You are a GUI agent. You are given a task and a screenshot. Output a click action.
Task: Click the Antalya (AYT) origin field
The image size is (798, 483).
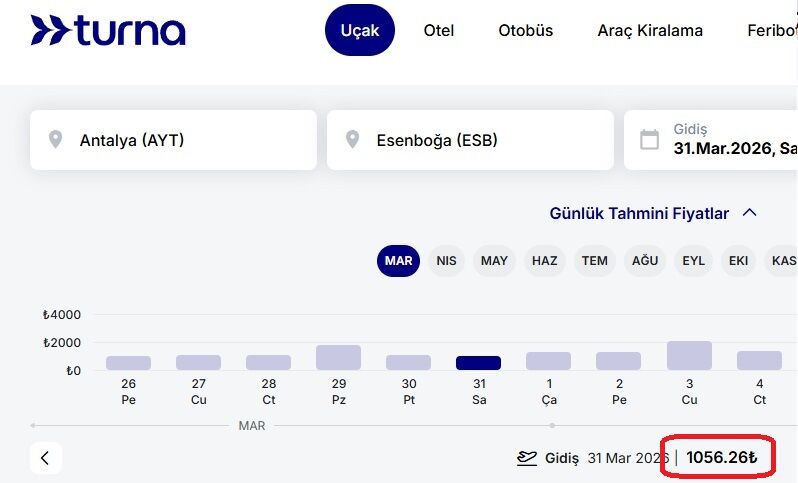point(173,140)
